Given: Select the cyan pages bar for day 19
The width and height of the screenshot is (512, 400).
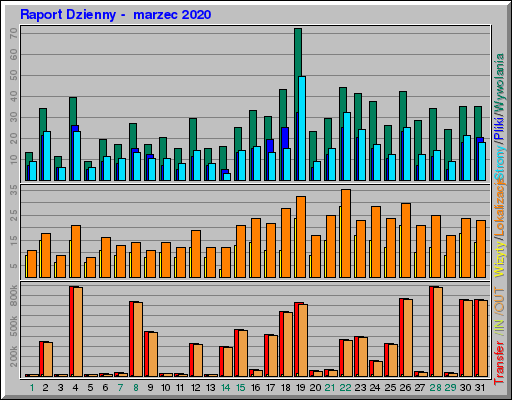Looking at the screenshot, I should 302,129.
